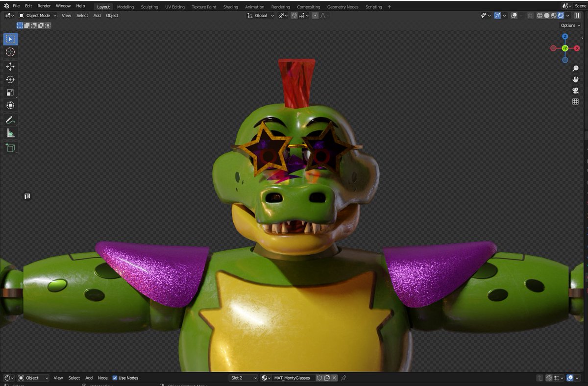Add a new workspace tab
This screenshot has height=386, width=588.
[x=389, y=7]
